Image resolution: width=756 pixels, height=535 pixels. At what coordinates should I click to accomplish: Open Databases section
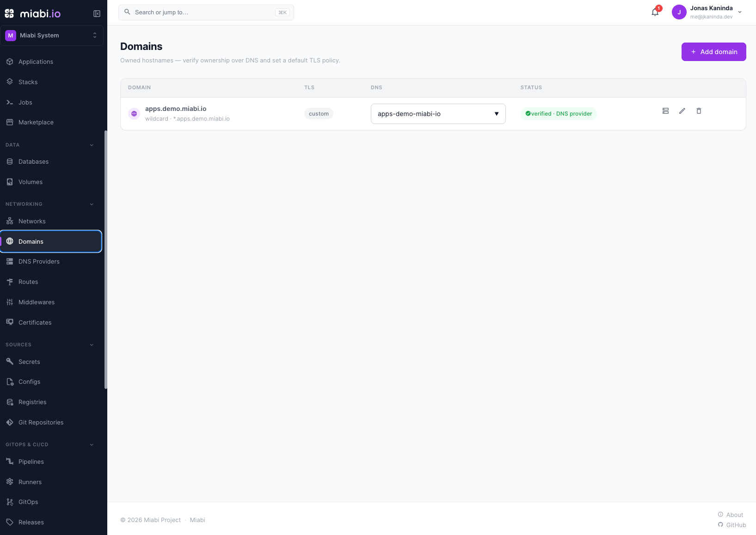[51, 161]
